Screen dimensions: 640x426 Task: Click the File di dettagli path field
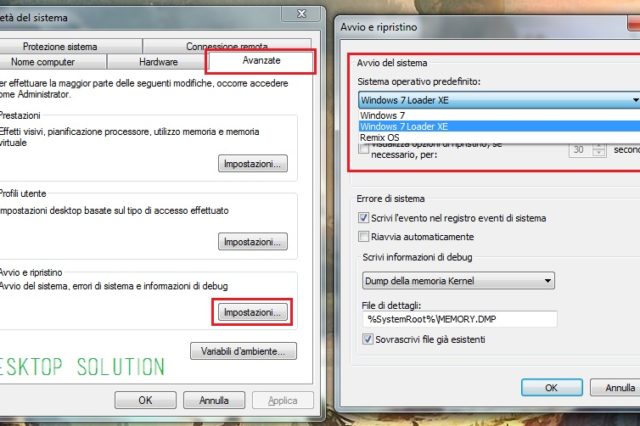(460, 319)
